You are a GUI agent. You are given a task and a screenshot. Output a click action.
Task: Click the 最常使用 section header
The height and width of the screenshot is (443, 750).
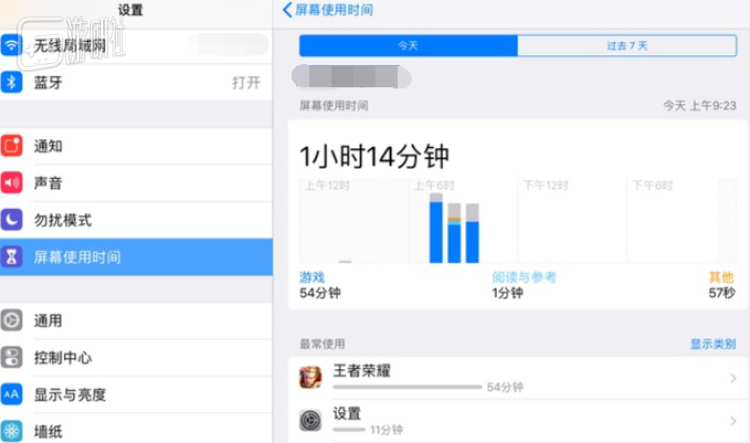click(x=322, y=343)
